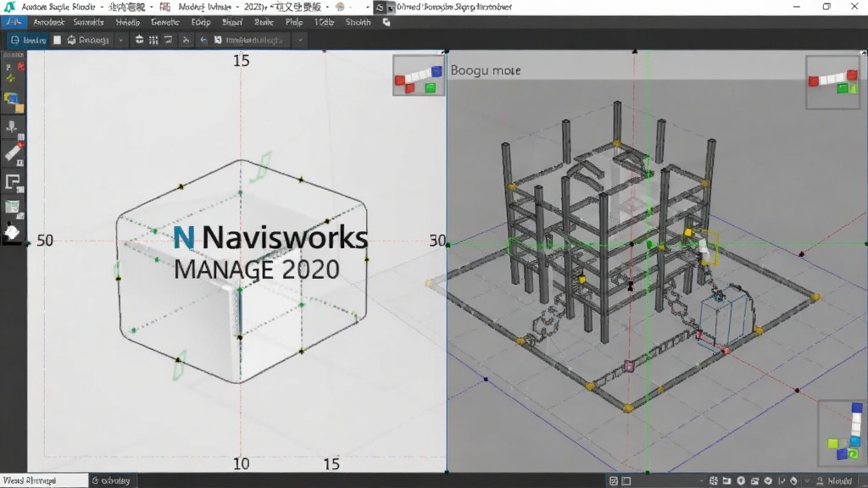Image resolution: width=868 pixels, height=488 pixels.
Task: Click the round globe icon in title bar
Action: coord(340,7)
